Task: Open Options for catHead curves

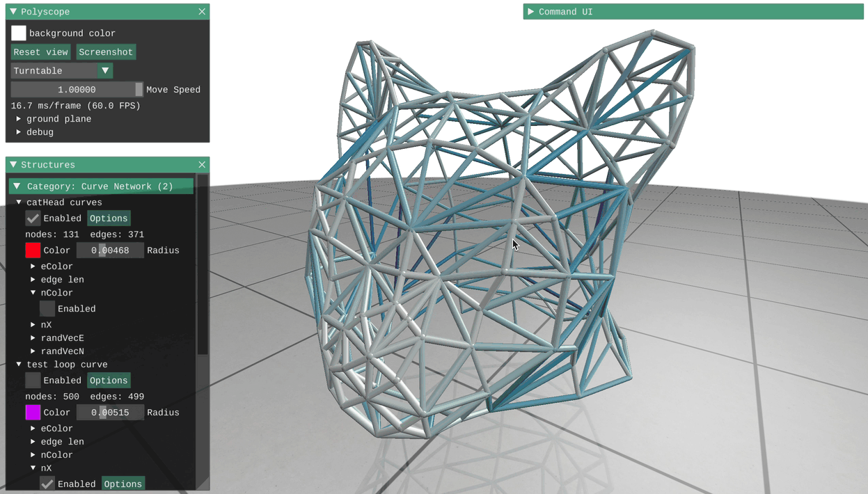Action: point(109,218)
